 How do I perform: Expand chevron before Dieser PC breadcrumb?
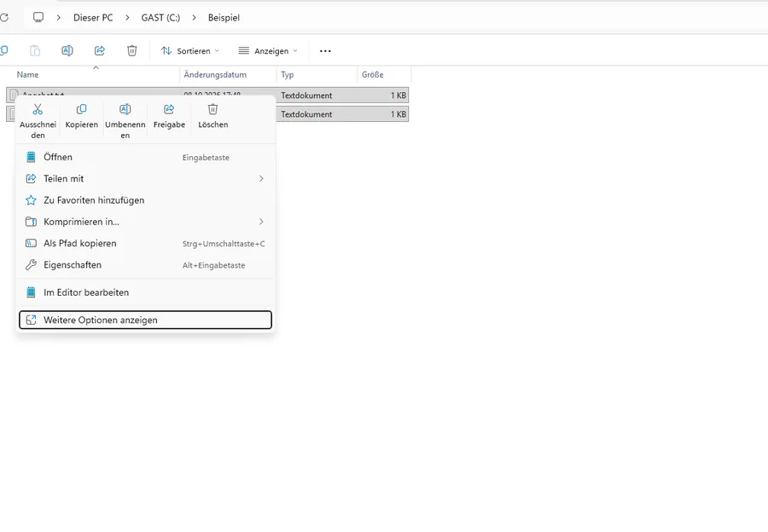tap(59, 18)
